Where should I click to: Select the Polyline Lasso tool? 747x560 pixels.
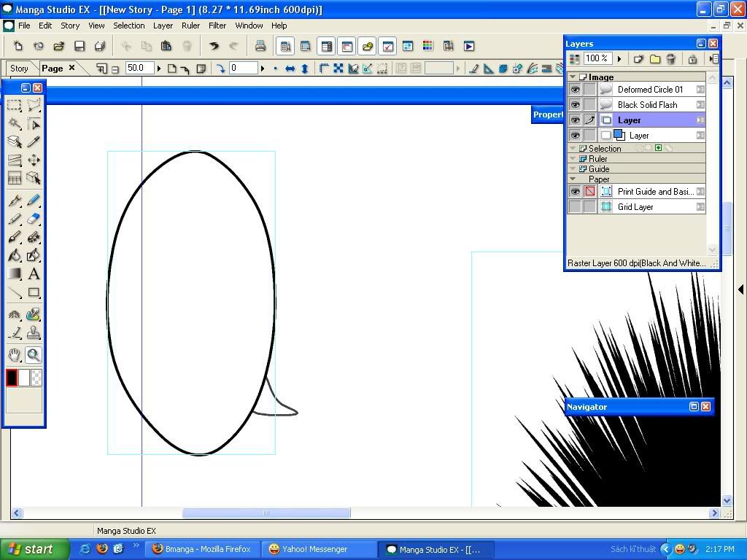[x=34, y=105]
